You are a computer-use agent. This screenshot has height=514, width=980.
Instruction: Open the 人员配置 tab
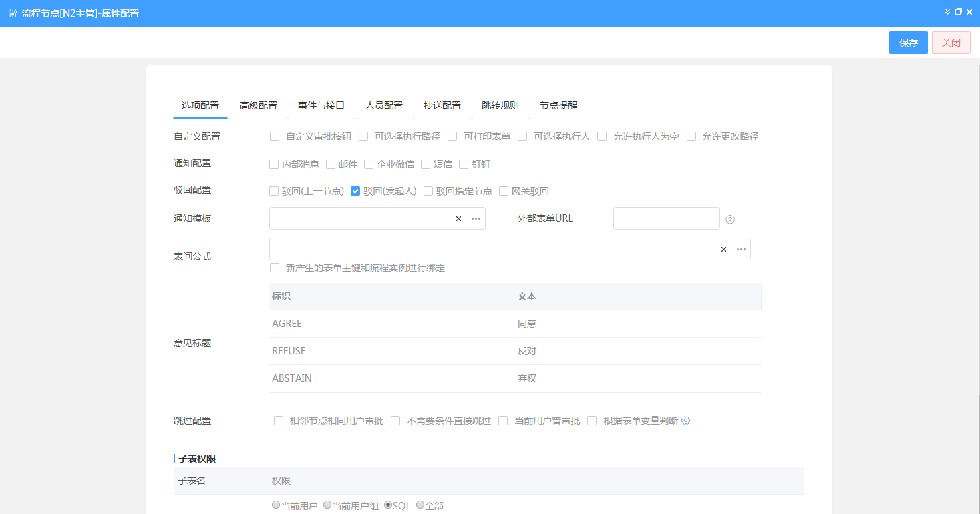[x=384, y=105]
